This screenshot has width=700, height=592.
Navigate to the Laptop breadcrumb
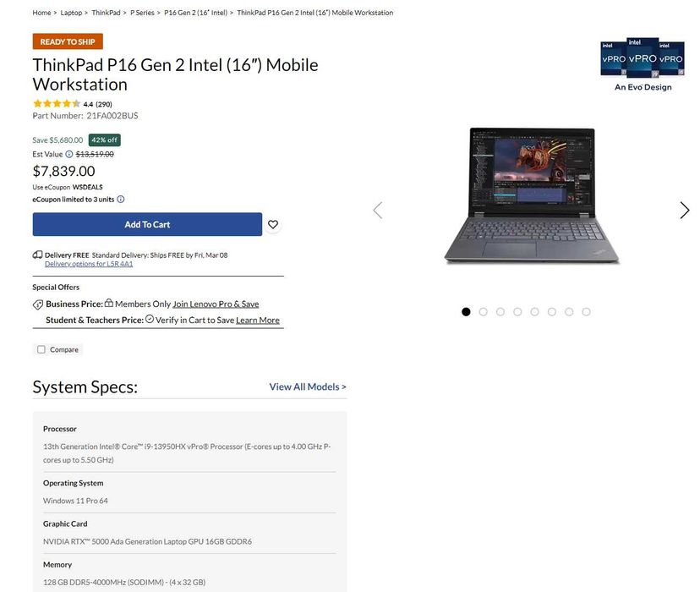[71, 13]
